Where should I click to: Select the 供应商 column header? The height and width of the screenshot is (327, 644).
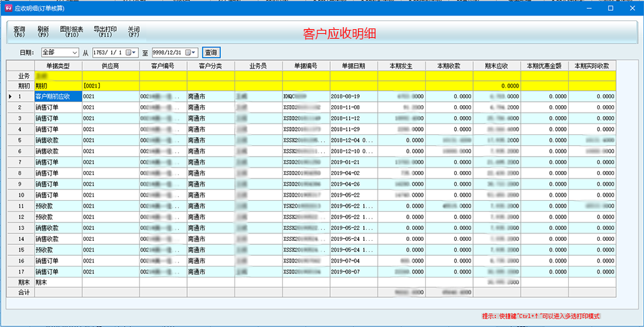coord(111,66)
